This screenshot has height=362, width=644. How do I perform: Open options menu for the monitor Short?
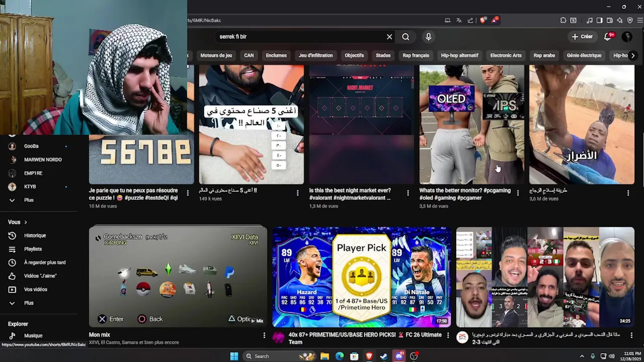tap(518, 193)
